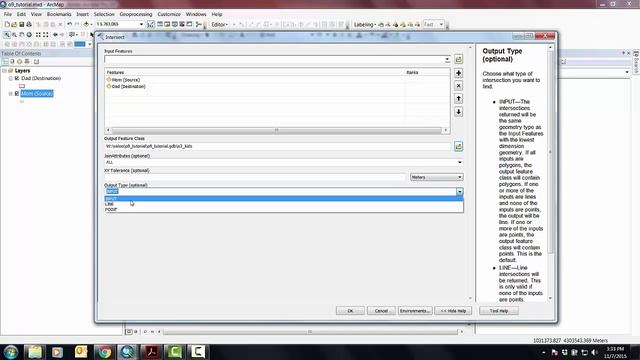
Task: Select POINT from Output Type list
Action: 284,209
